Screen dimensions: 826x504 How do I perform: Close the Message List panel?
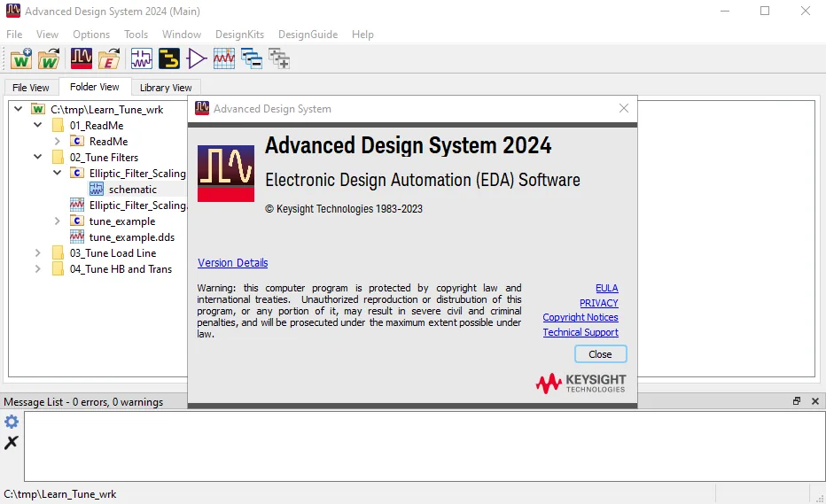click(815, 401)
